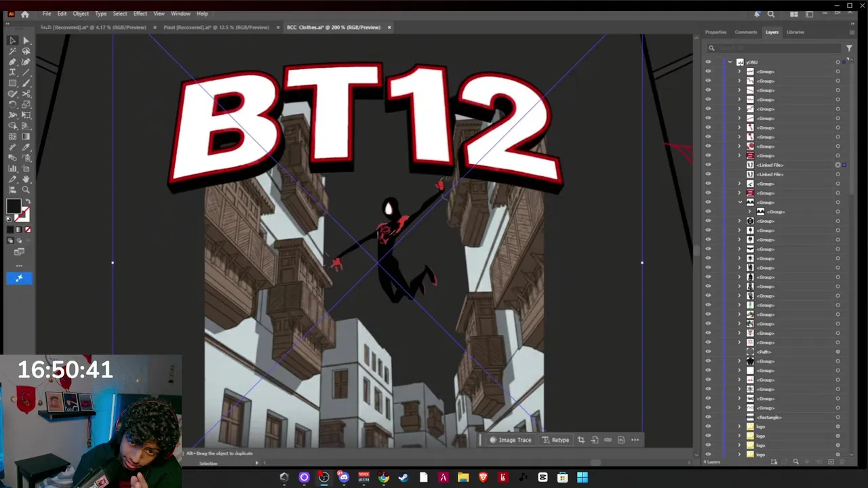Close the BCC Clothes.ai document tab

(389, 27)
